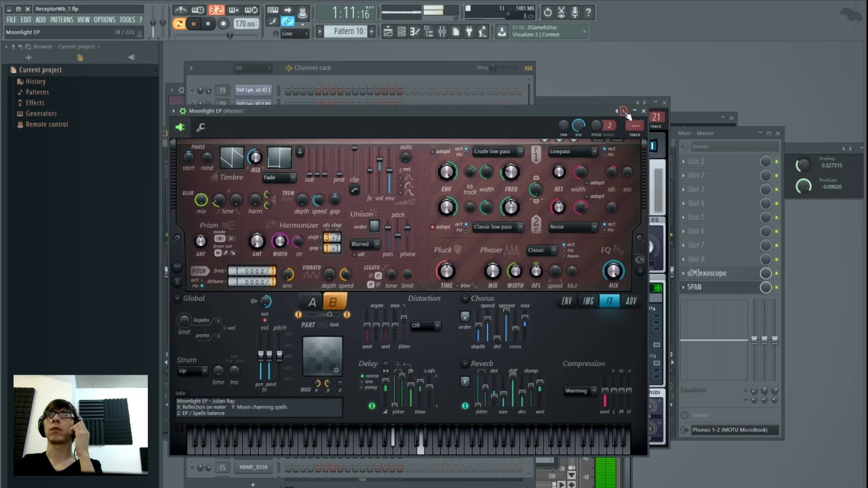Screen dimensions: 868x488
Task: Click the step/graph icon at Channel rack right
Action: (528, 68)
